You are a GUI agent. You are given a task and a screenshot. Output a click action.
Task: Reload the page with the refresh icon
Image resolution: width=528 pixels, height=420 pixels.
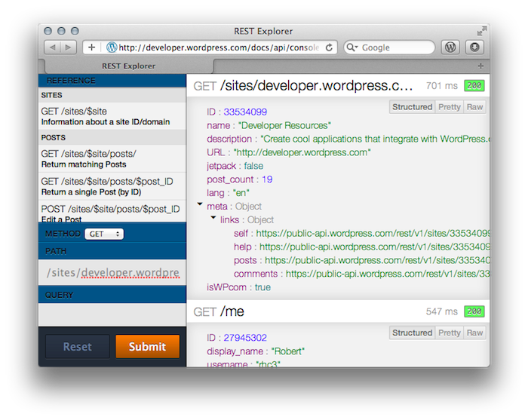click(330, 48)
